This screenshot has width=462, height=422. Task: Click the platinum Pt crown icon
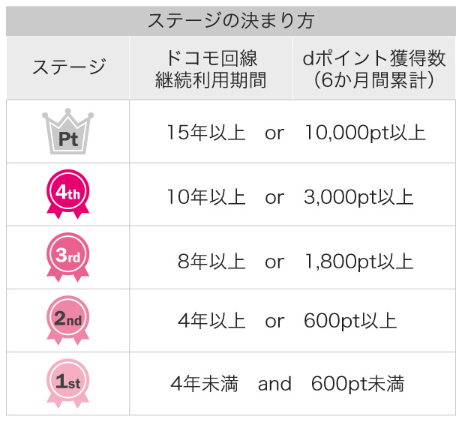(x=68, y=131)
